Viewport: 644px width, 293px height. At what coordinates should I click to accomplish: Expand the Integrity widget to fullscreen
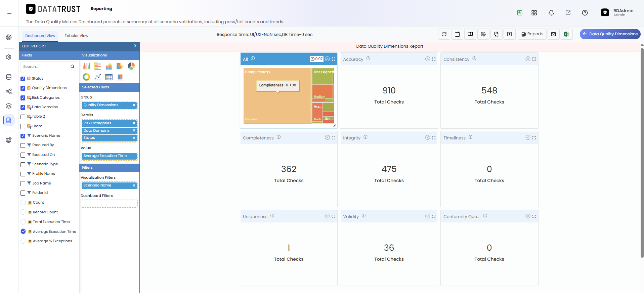tap(434, 138)
